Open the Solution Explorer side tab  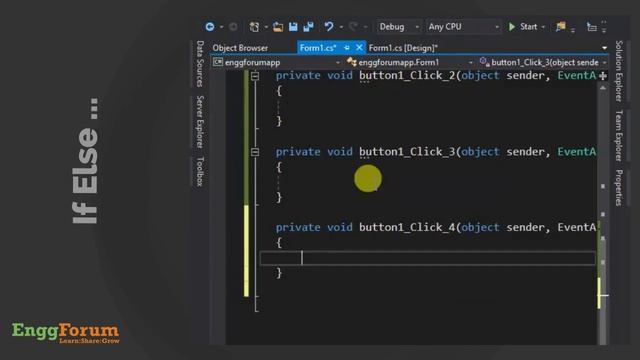click(x=619, y=71)
